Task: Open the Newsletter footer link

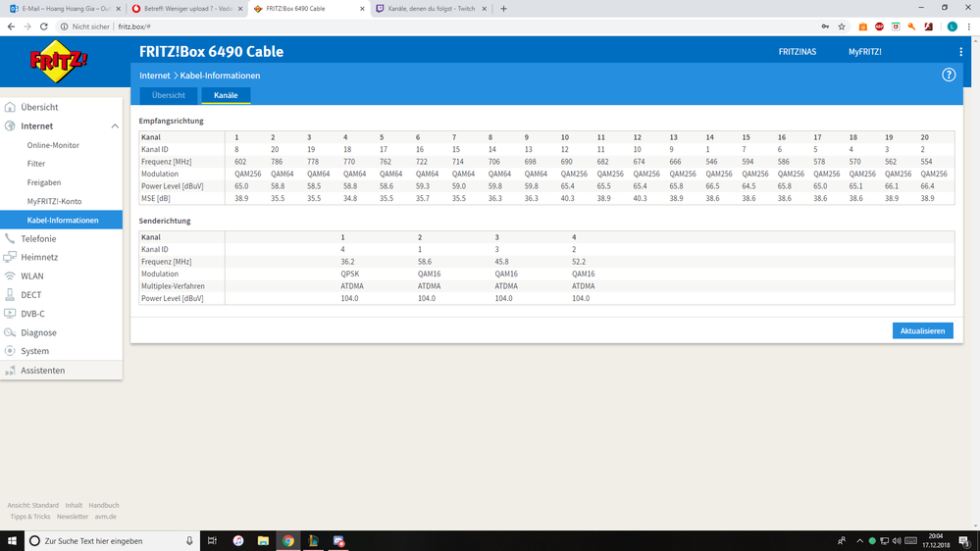Action: 73,517
